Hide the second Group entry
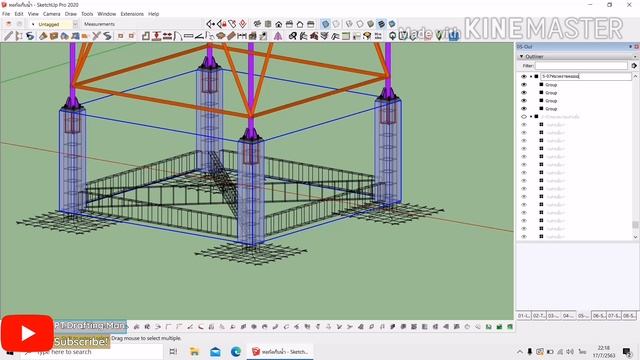 point(524,93)
